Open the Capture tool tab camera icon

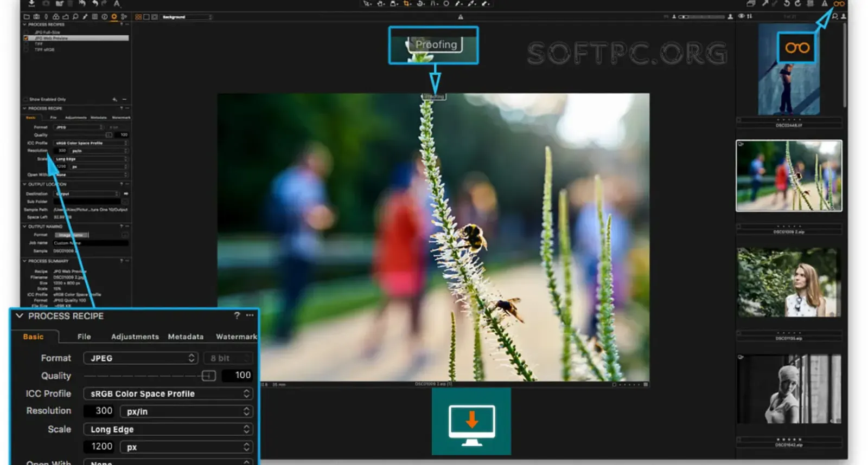[x=36, y=17]
